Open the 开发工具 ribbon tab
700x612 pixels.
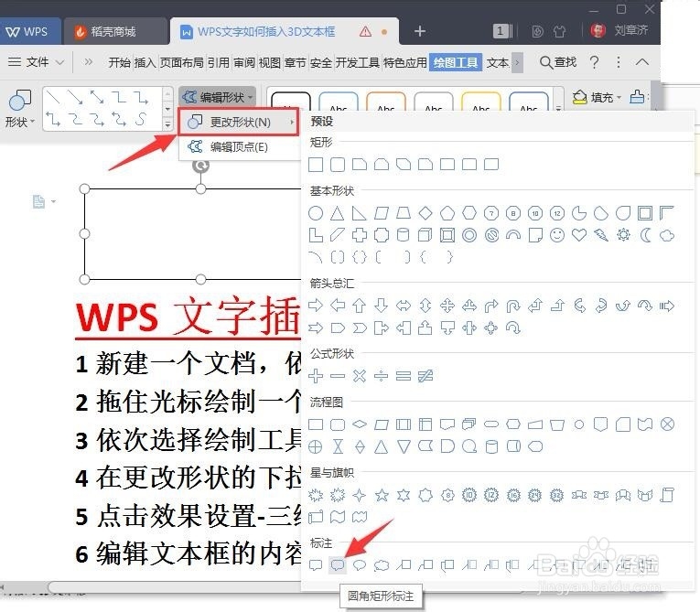tap(358, 62)
